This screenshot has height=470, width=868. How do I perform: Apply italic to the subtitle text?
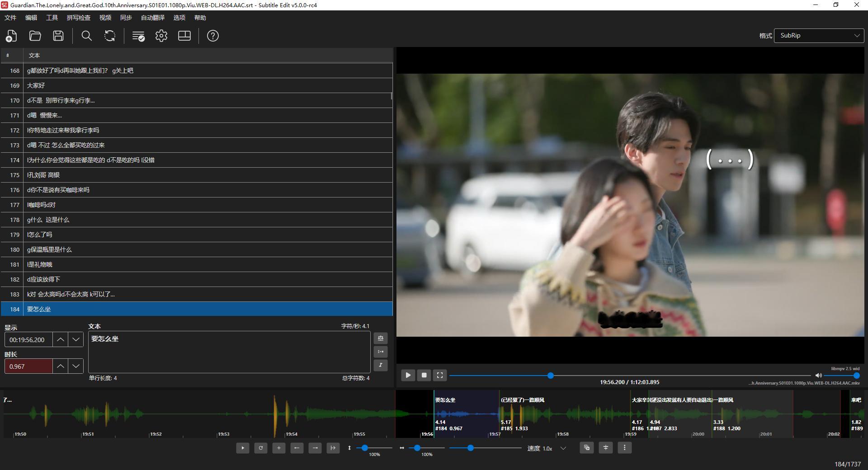click(x=381, y=365)
